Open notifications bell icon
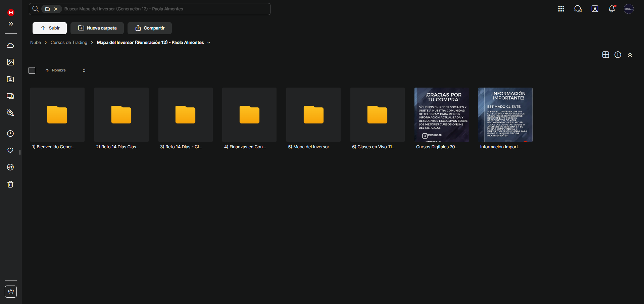The height and width of the screenshot is (304, 644). 612,9
